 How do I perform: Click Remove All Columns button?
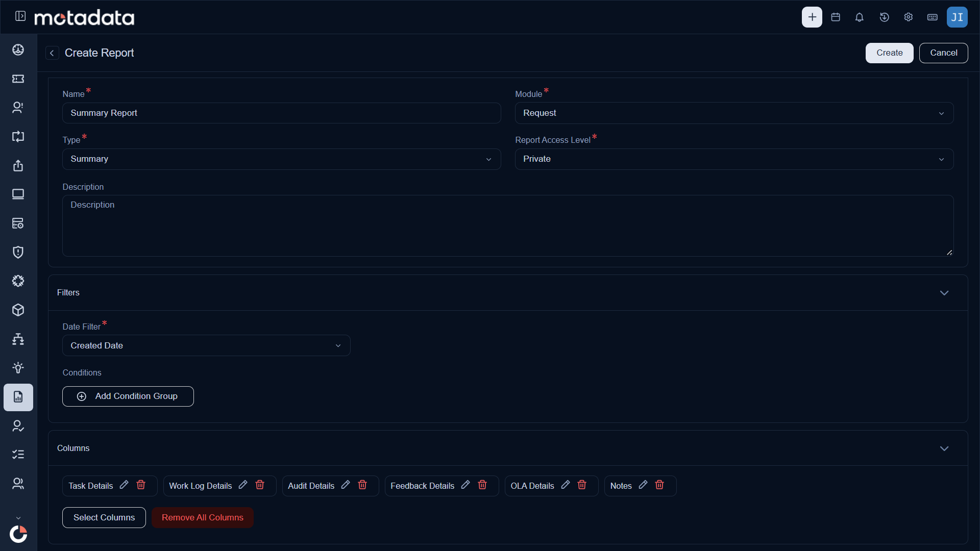click(x=203, y=517)
